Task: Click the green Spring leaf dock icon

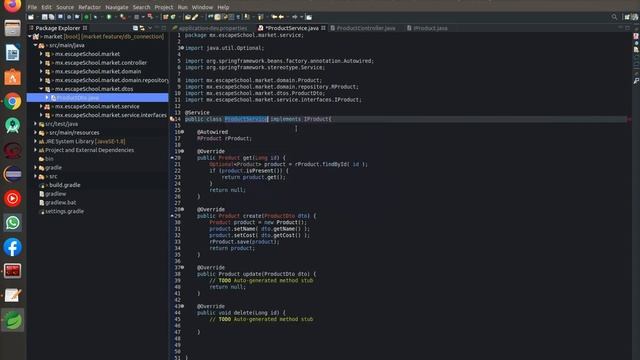Action: pyautogui.click(x=13, y=320)
